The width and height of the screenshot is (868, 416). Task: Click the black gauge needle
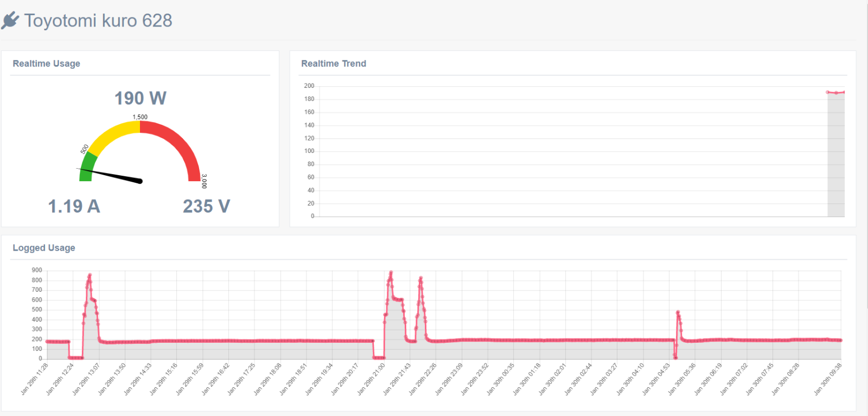pyautogui.click(x=110, y=175)
